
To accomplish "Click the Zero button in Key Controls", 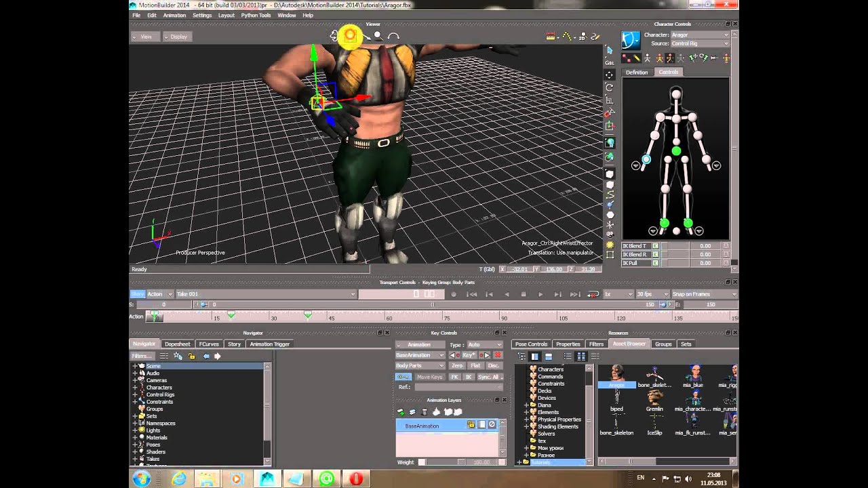I will (x=457, y=366).
